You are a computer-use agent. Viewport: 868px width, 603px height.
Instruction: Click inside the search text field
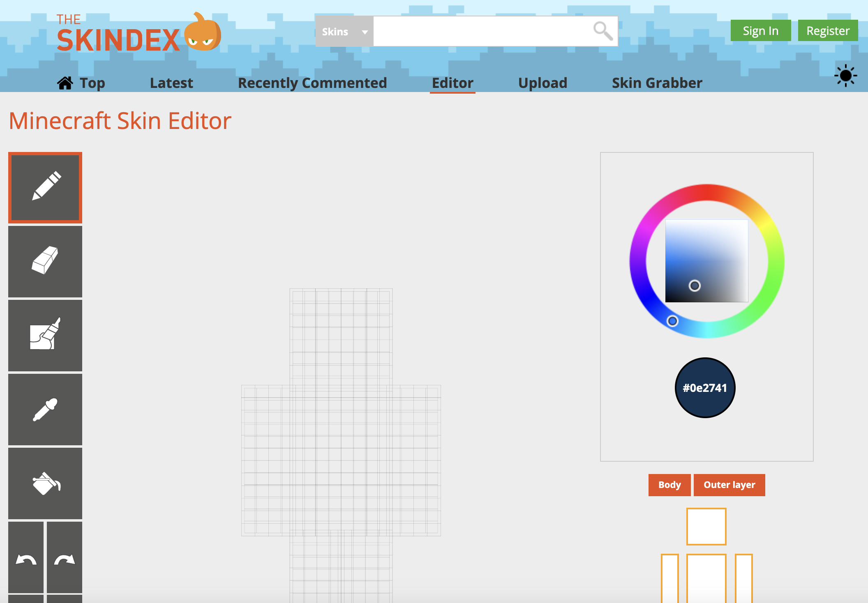pos(481,32)
